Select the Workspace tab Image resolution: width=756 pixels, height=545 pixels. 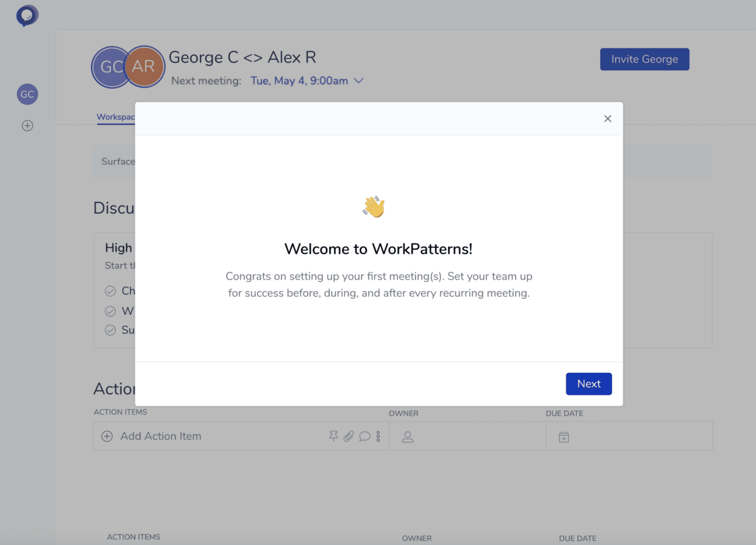[x=116, y=117]
